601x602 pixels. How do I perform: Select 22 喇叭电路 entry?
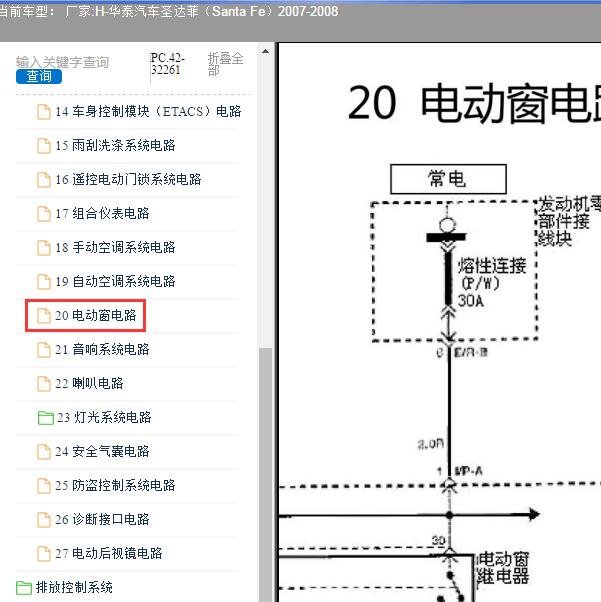point(89,383)
